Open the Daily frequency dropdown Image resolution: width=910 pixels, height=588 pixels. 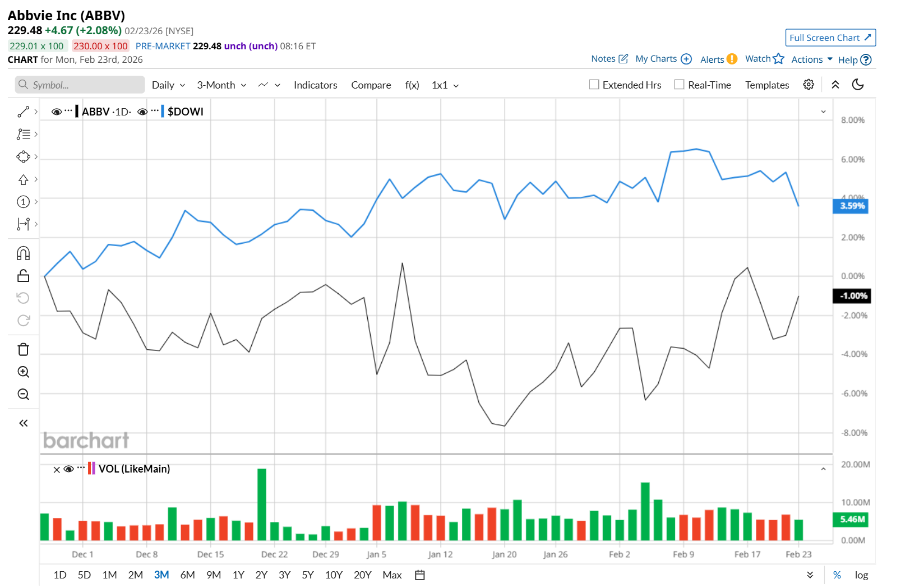168,85
